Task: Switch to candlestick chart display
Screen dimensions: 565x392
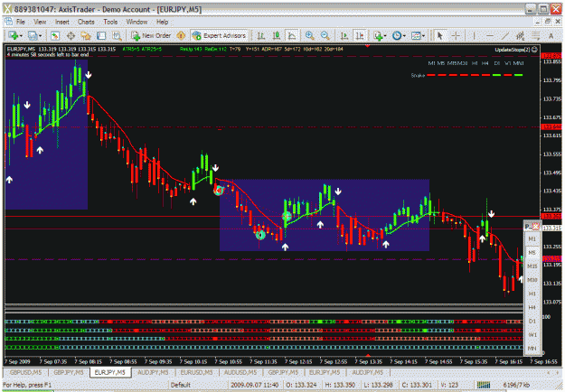Action: tap(277, 35)
